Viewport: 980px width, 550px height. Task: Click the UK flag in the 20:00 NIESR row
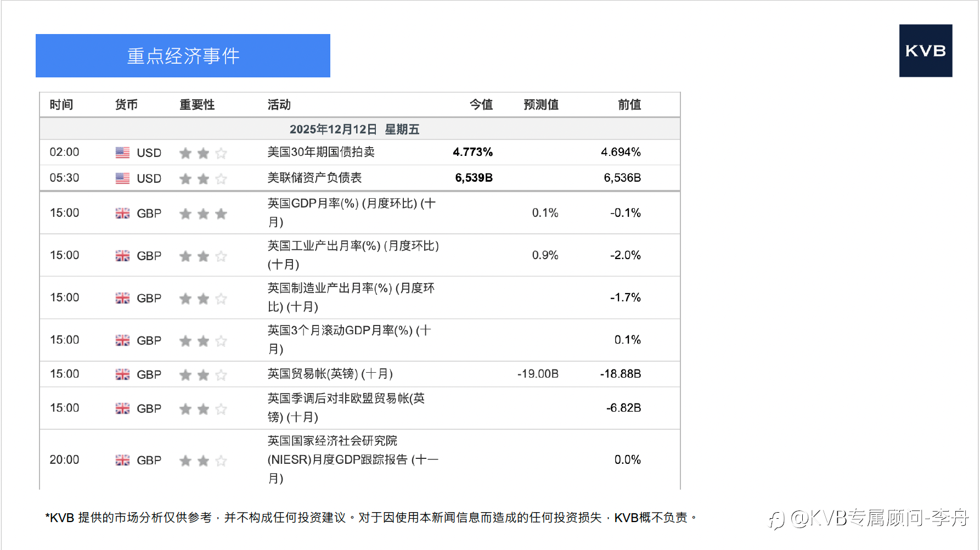122,460
